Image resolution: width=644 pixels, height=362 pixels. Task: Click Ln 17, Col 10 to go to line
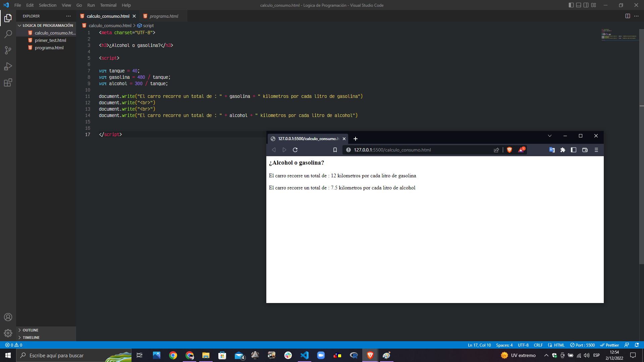pyautogui.click(x=479, y=345)
